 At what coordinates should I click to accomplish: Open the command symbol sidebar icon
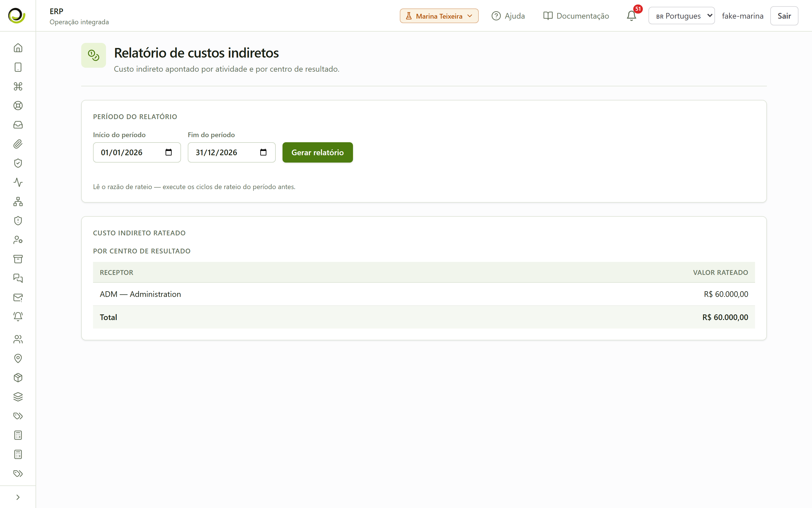(18, 86)
